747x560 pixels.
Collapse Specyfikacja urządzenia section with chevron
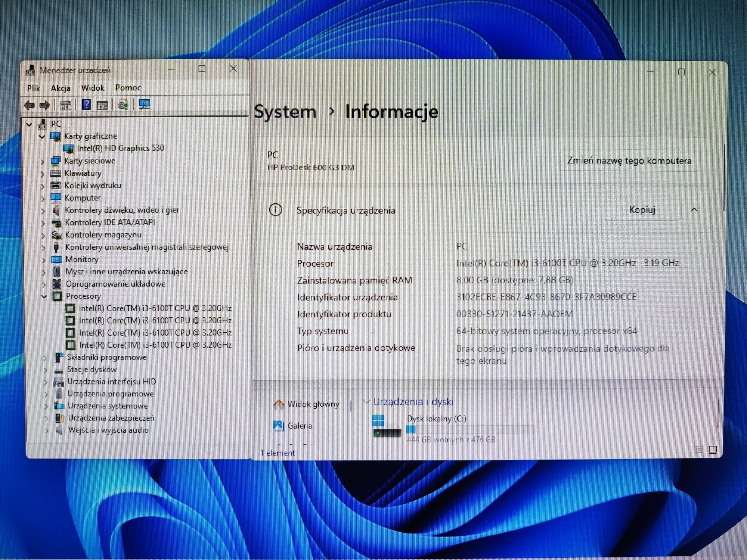tap(694, 210)
